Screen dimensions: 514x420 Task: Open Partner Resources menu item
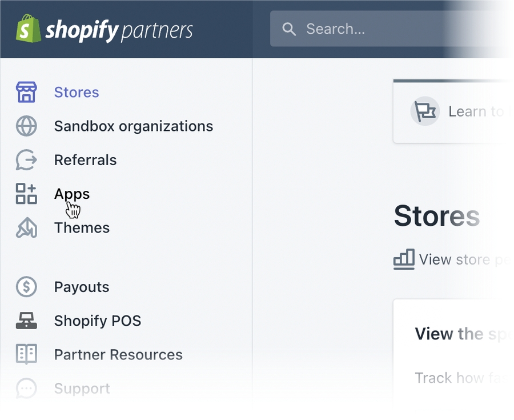tap(118, 354)
